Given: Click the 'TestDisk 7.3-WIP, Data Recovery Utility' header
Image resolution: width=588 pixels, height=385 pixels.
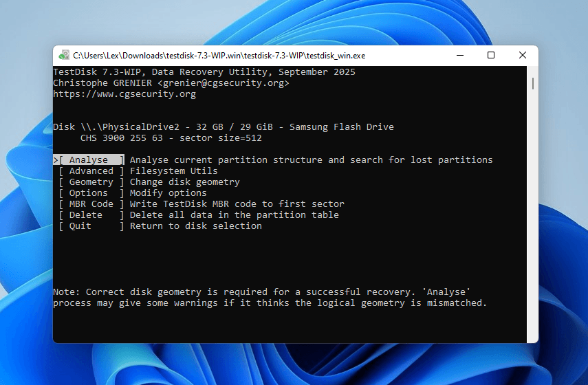Looking at the screenshot, I should pyautogui.click(x=204, y=72).
